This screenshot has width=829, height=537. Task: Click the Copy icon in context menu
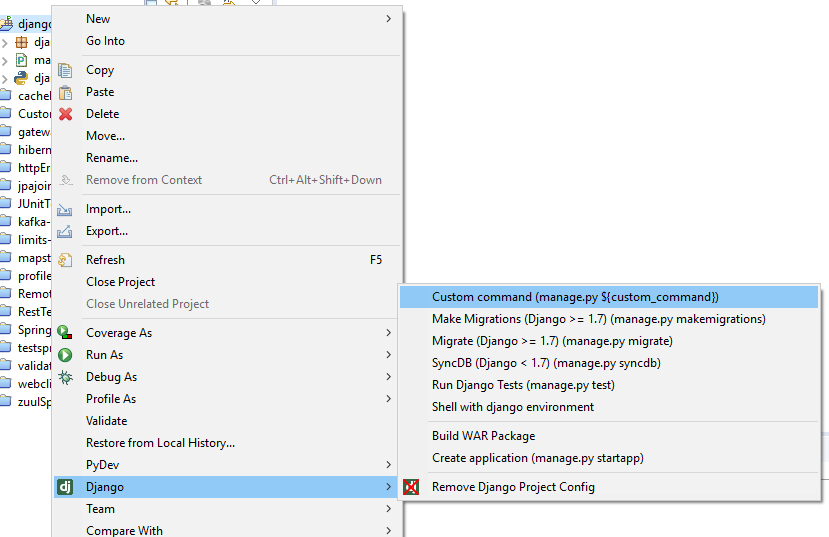[x=65, y=70]
